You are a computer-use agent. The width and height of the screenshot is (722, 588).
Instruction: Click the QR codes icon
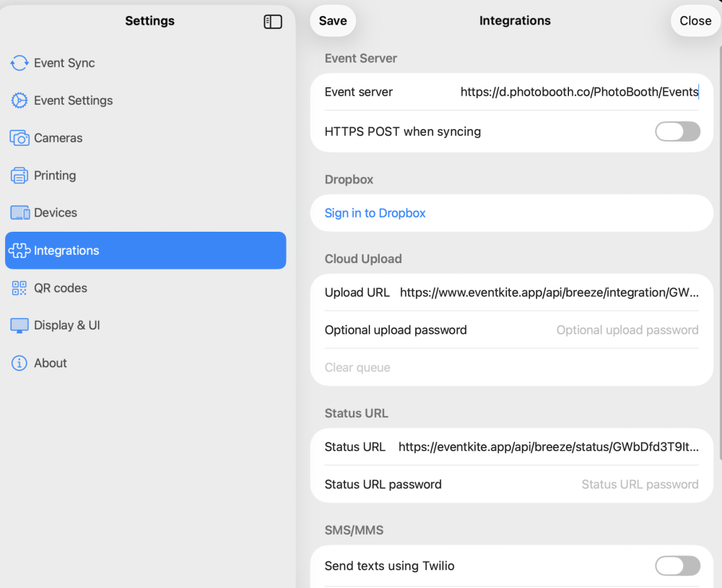(19, 288)
